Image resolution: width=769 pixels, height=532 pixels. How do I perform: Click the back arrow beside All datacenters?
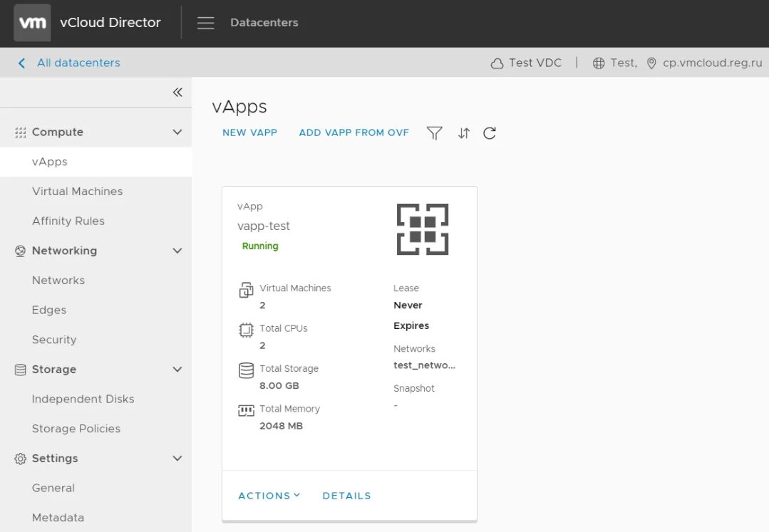coord(21,63)
